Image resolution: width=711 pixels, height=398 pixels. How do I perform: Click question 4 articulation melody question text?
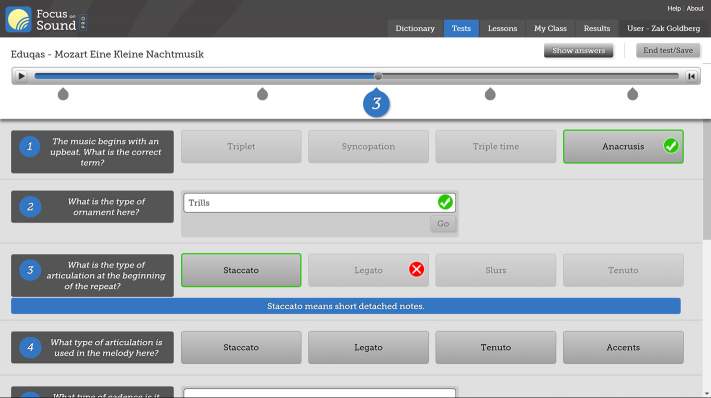coord(106,347)
